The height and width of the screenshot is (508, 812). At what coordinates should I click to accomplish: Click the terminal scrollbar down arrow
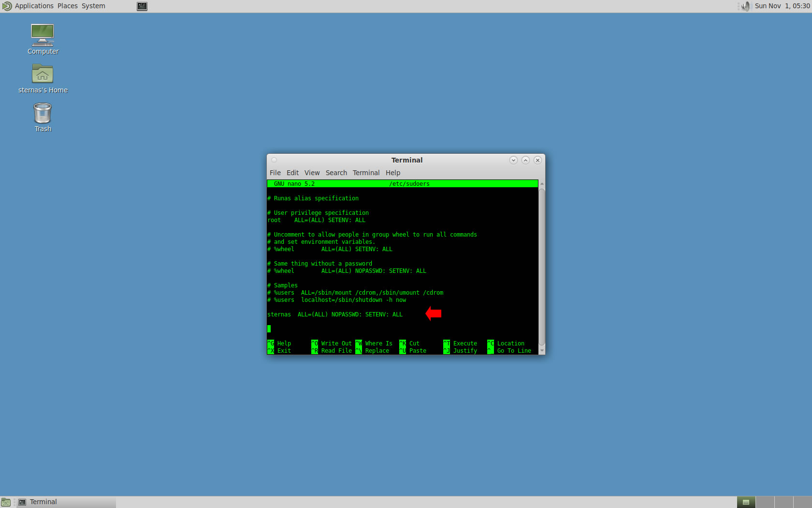point(542,351)
